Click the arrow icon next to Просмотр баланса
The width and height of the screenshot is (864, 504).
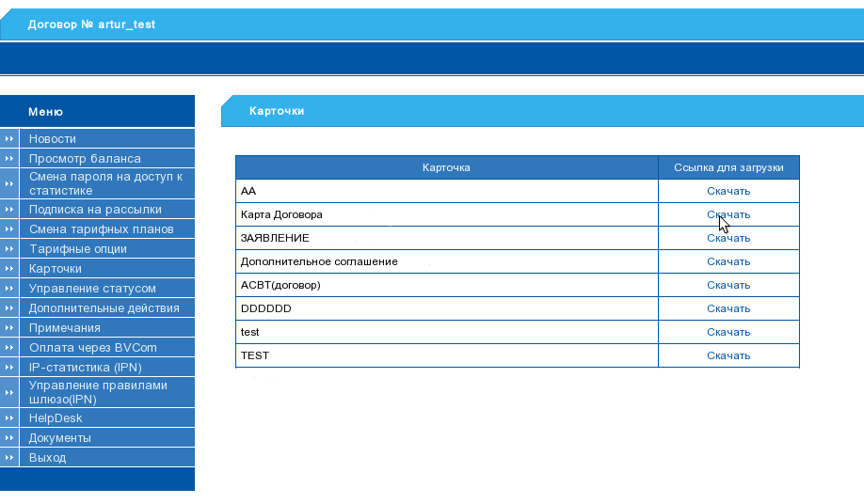(9, 158)
